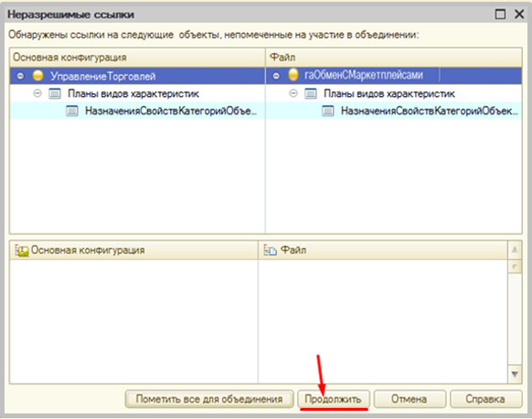Viewport: 532px width, 419px height.
Task: Click lower panel scrollbar down arrow
Action: click(515, 374)
